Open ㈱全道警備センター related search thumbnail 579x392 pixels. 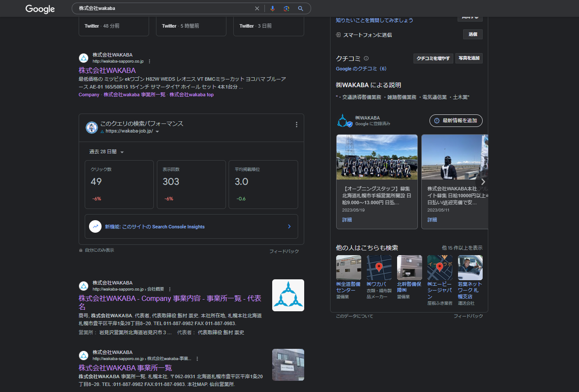349,268
